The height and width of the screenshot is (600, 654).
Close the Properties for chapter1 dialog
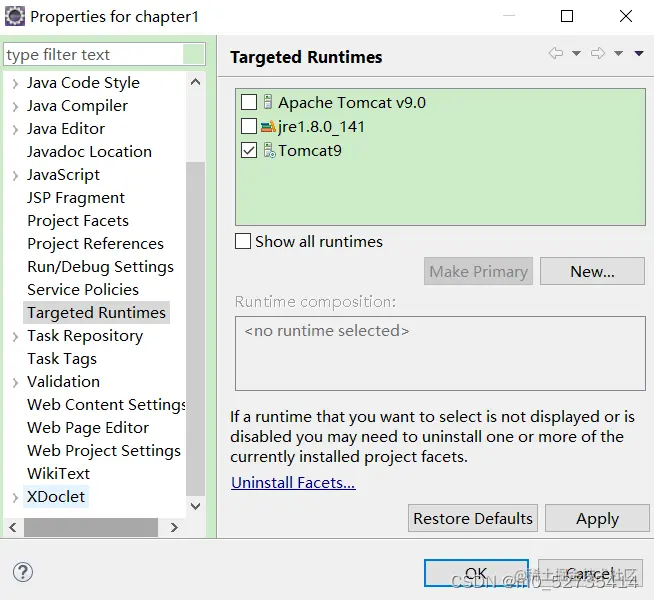(x=626, y=16)
